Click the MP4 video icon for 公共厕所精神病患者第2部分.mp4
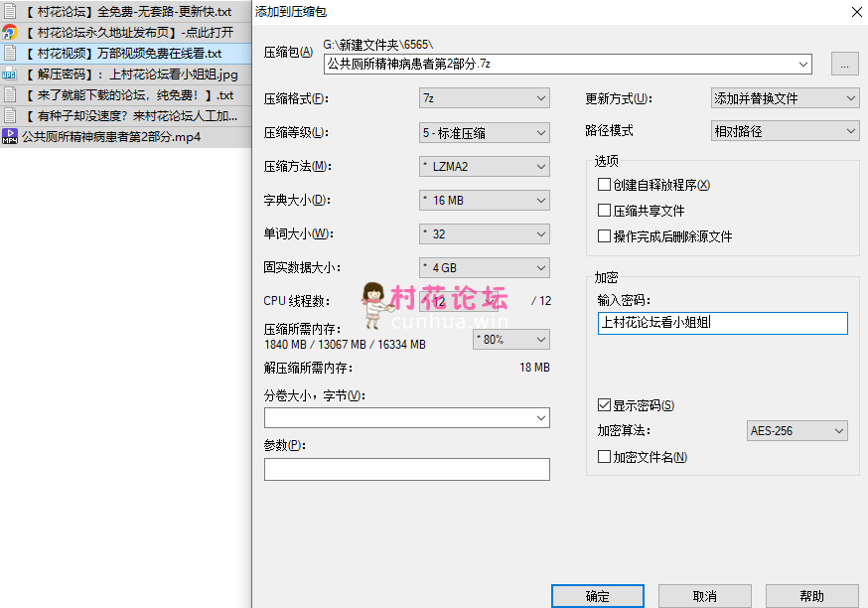 click(9, 137)
